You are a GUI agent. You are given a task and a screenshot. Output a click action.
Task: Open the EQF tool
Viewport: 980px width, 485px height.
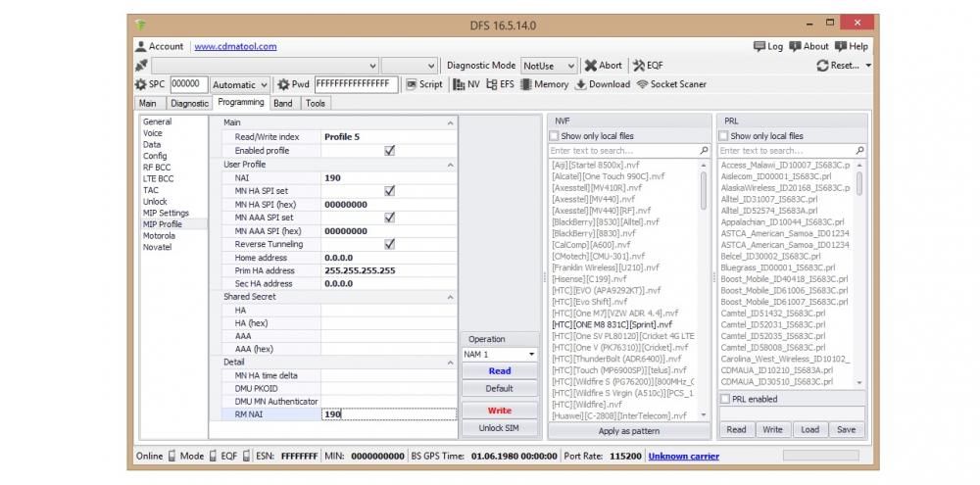(648, 66)
